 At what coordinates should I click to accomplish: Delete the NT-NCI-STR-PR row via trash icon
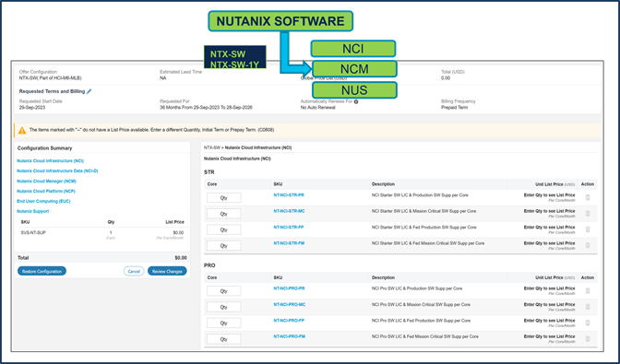pos(588,197)
